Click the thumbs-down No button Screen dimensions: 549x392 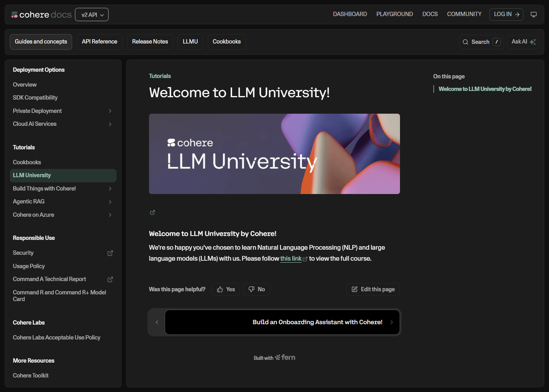256,289
